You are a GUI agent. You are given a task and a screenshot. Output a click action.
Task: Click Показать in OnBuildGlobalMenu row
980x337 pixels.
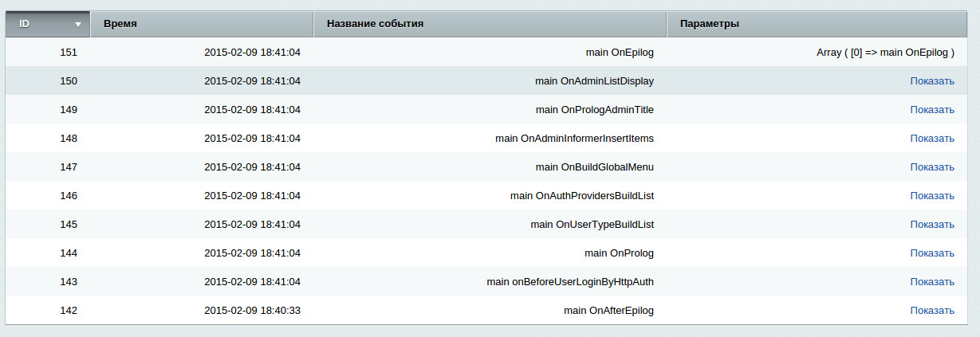[x=931, y=167]
